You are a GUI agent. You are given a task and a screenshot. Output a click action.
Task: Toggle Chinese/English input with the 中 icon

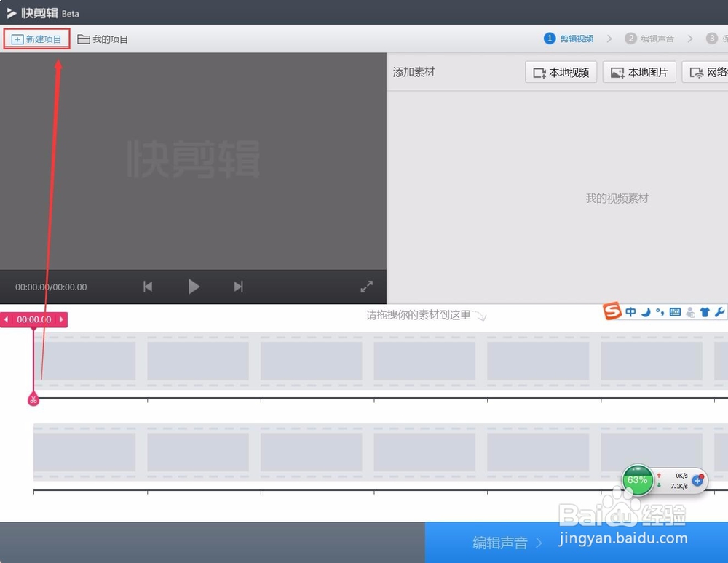tap(630, 312)
